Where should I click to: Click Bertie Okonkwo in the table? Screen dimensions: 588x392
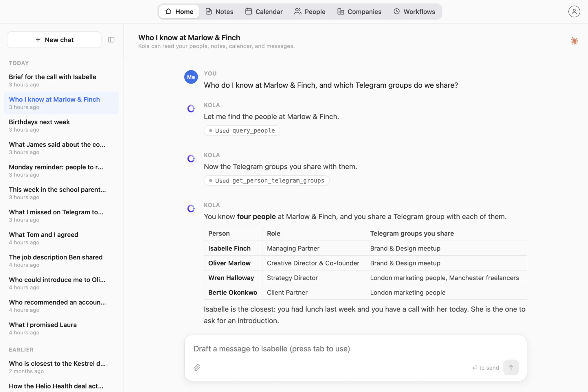(x=233, y=292)
